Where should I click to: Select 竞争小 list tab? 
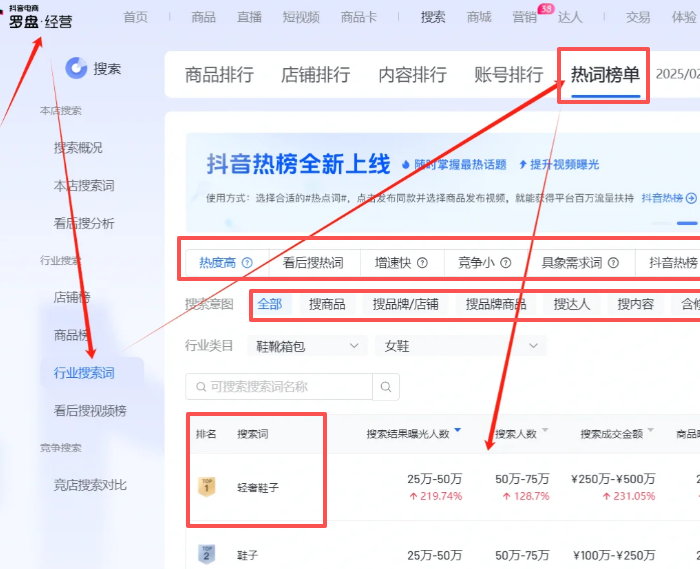coord(486,263)
